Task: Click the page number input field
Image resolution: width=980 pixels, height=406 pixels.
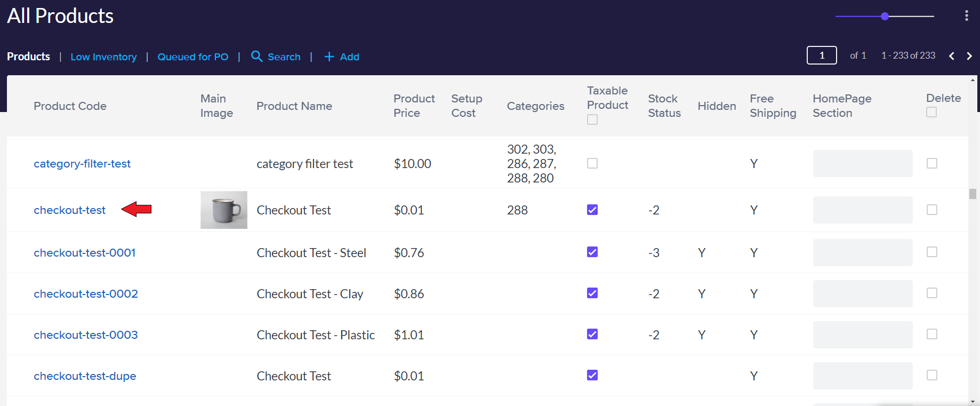Action: click(822, 55)
